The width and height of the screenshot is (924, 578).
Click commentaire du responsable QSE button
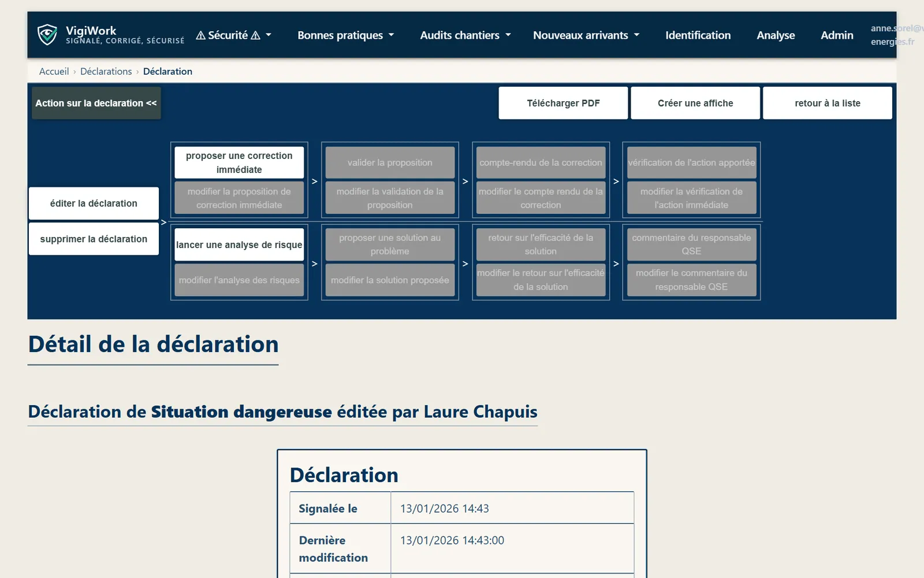[691, 244]
